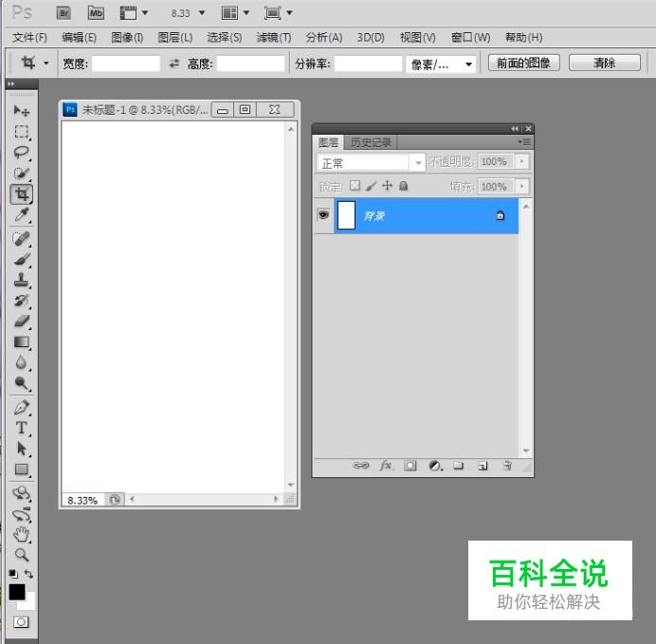This screenshot has height=644, width=656.
Task: Select the Move tool
Action: point(22,110)
